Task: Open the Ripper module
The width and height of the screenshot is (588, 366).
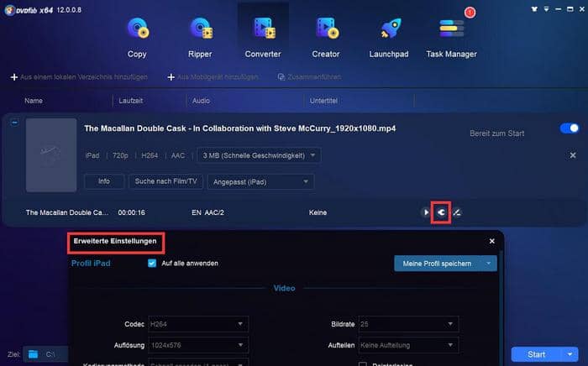Action: pos(200,38)
